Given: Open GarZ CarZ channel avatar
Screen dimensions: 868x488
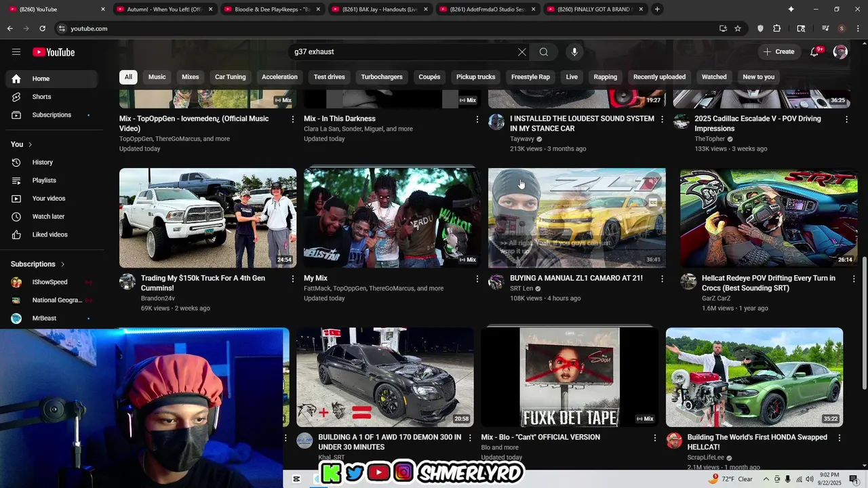Looking at the screenshot, I should [688, 282].
